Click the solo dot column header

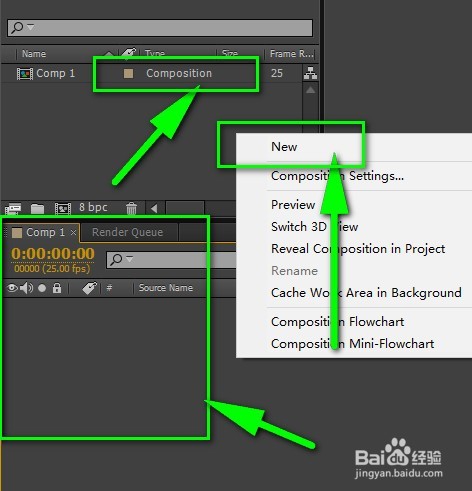click(x=42, y=288)
